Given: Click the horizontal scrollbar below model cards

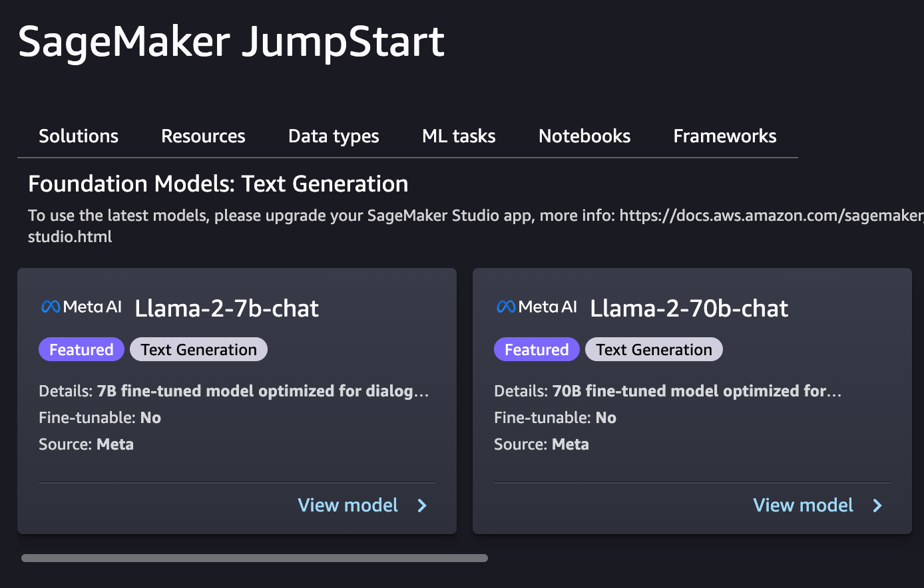Looking at the screenshot, I should [254, 558].
